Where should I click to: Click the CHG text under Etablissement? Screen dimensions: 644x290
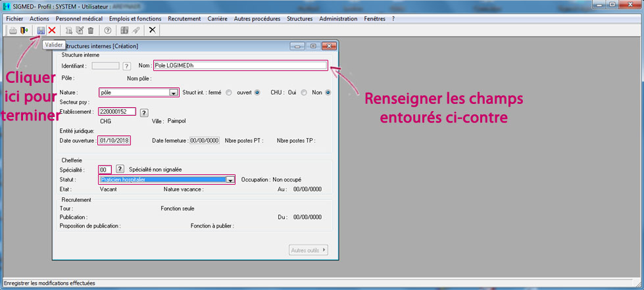click(x=105, y=121)
